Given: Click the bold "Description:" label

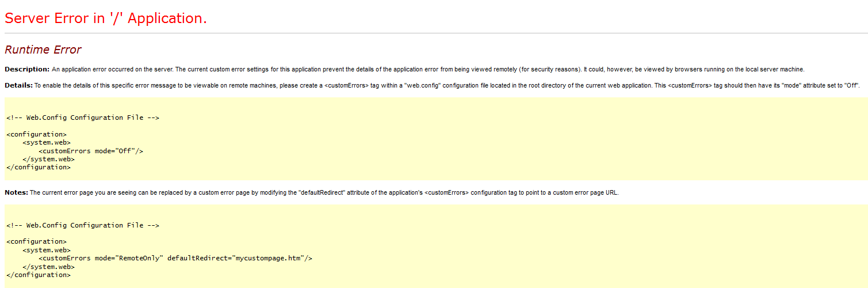Looking at the screenshot, I should tap(27, 69).
